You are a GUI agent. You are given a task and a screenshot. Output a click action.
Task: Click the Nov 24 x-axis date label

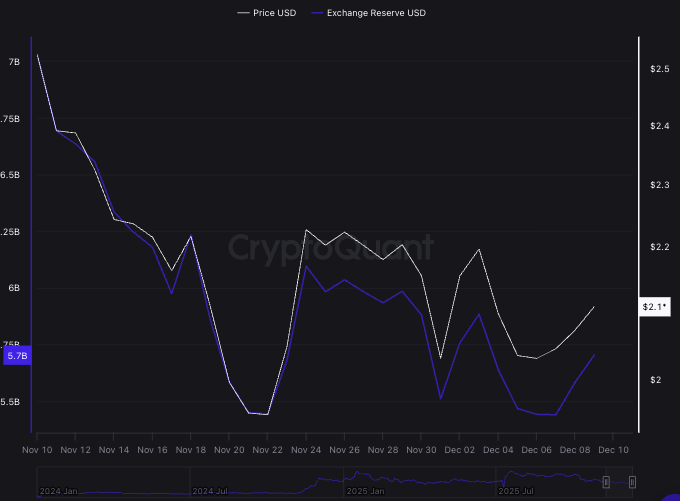coord(306,450)
